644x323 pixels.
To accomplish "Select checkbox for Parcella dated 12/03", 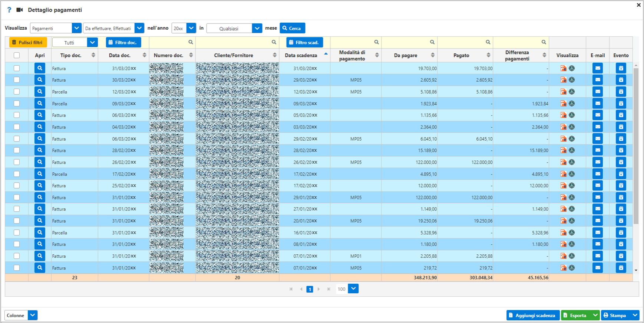I will [17, 92].
